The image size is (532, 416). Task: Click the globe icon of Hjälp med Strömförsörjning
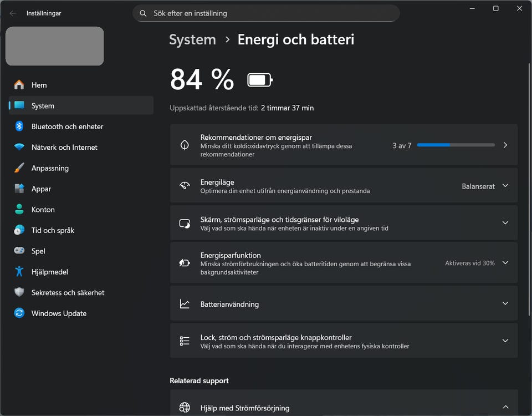pyautogui.click(x=185, y=407)
